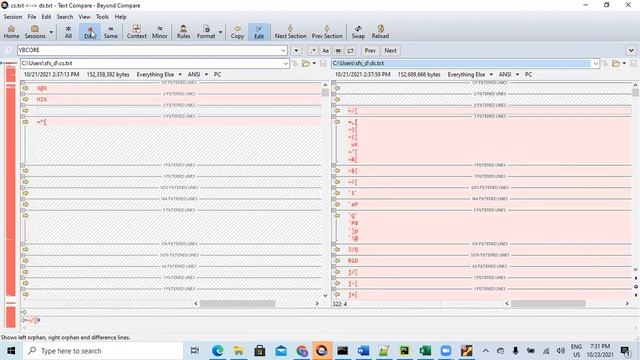
Task: Toggle regular expression search option
Action: (313, 51)
